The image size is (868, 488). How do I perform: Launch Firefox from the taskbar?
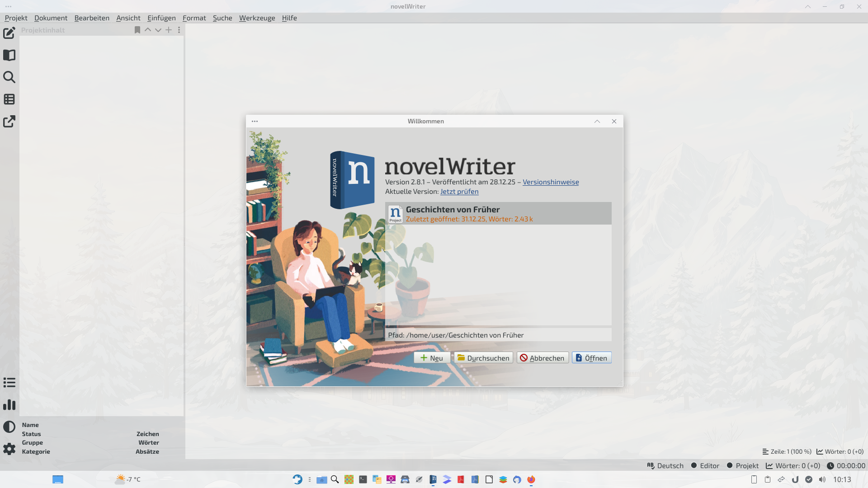coord(531,479)
